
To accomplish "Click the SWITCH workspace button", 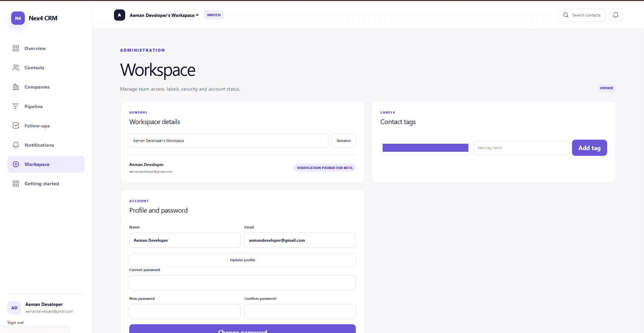I will [214, 15].
